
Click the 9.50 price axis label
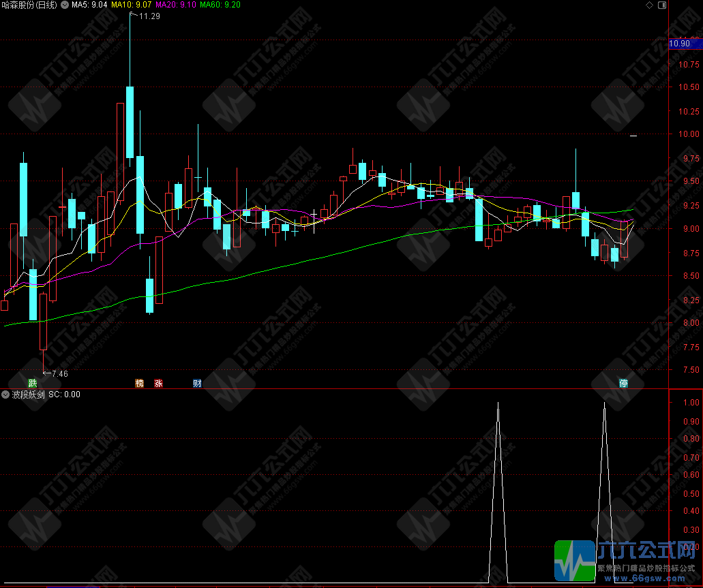pyautogui.click(x=691, y=181)
